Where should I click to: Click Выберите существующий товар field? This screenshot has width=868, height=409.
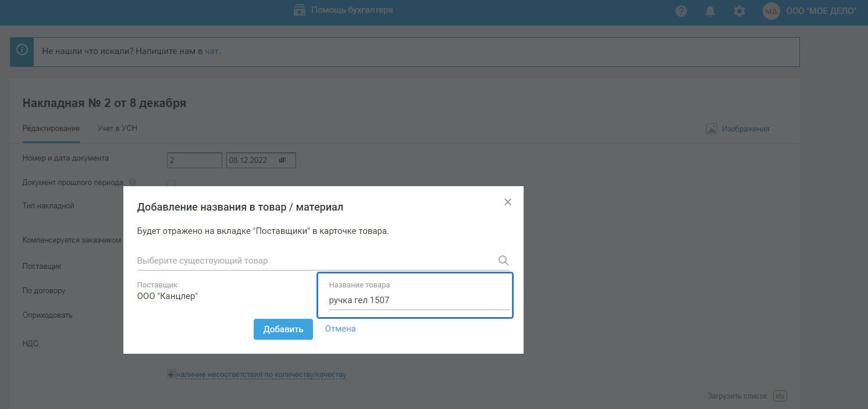pyautogui.click(x=317, y=261)
